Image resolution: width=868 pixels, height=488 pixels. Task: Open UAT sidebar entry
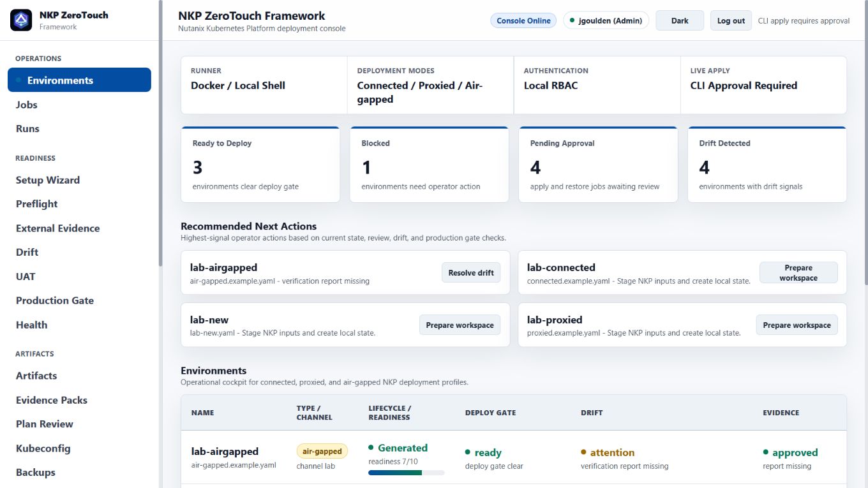point(26,276)
